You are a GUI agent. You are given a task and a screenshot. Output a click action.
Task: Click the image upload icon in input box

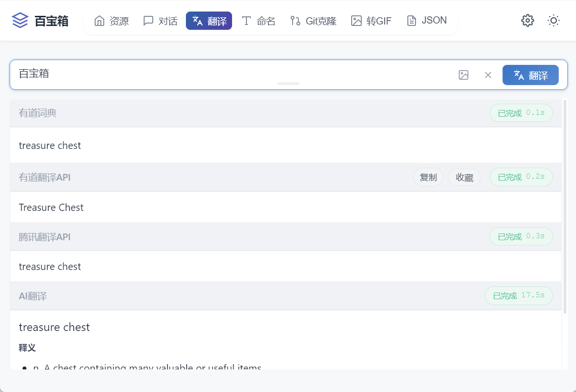[x=463, y=75]
